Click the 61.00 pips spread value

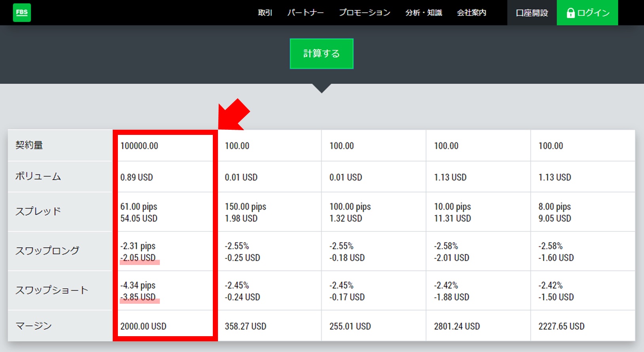point(139,206)
